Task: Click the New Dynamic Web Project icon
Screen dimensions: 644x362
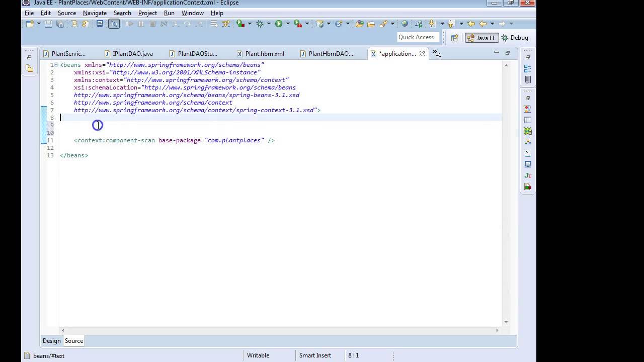Action: (x=319, y=24)
